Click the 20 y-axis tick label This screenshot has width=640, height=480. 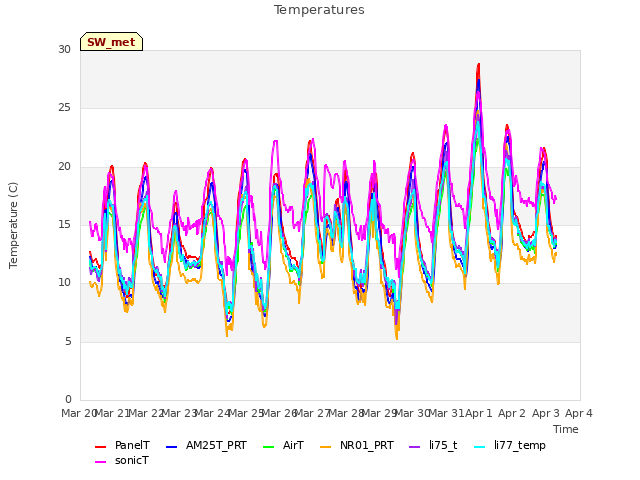click(x=64, y=167)
